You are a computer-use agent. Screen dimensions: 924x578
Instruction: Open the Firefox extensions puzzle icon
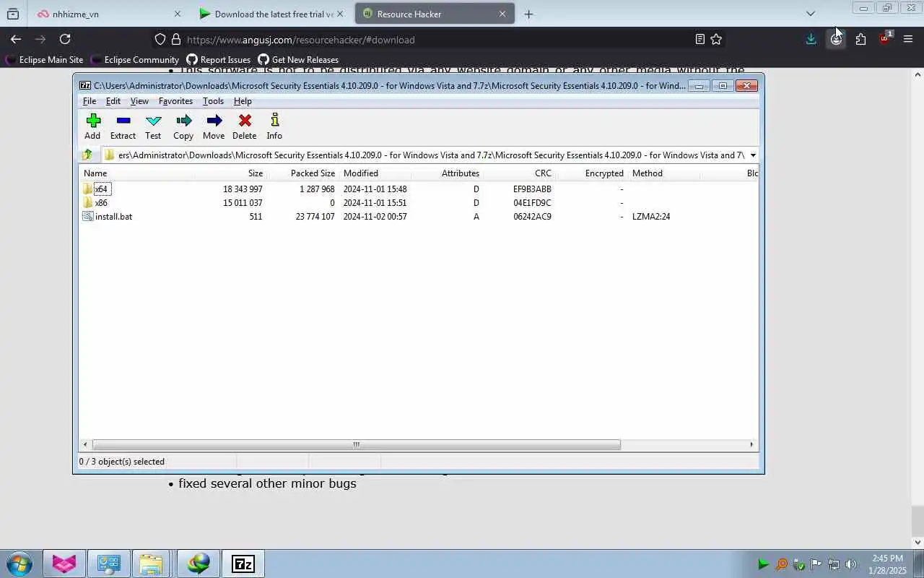[860, 39]
